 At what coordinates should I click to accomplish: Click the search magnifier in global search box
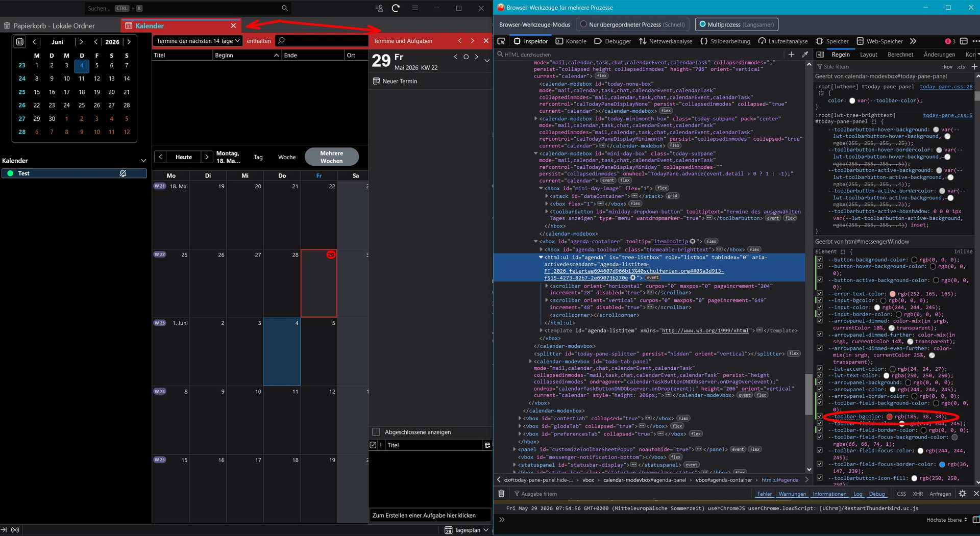pyautogui.click(x=285, y=8)
